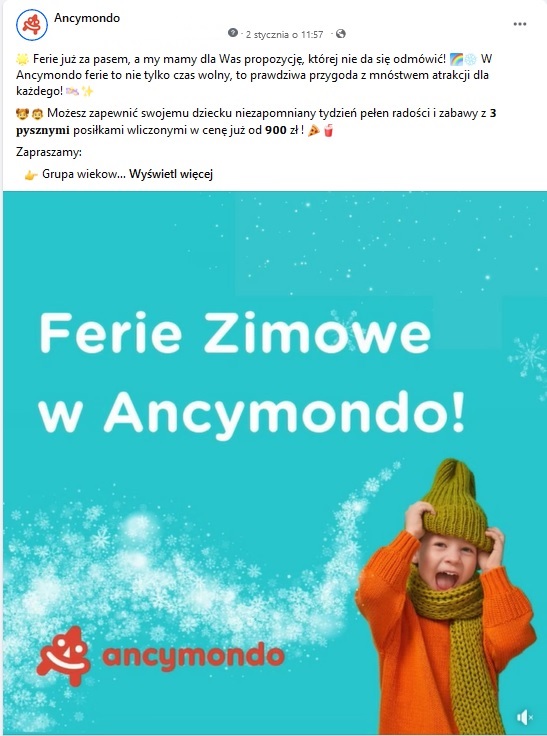Click the sparkles emoji after każdego
Image resolution: width=547 pixels, height=736 pixels.
(x=87, y=91)
